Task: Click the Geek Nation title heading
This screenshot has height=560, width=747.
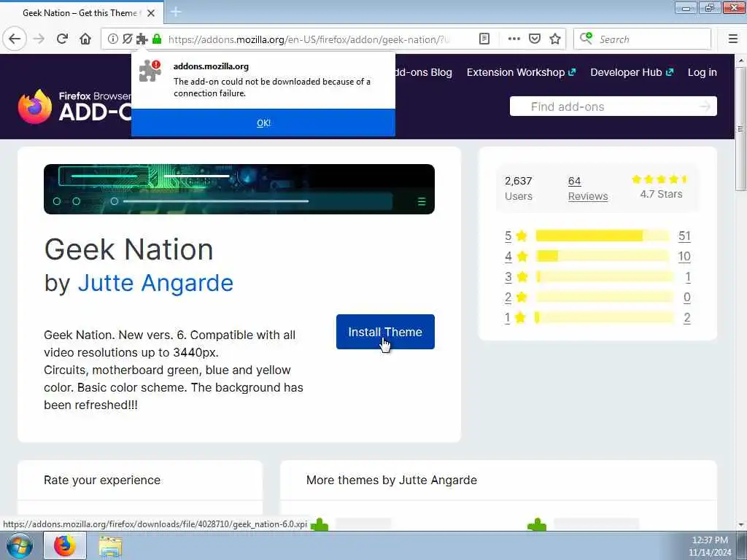Action: point(128,249)
